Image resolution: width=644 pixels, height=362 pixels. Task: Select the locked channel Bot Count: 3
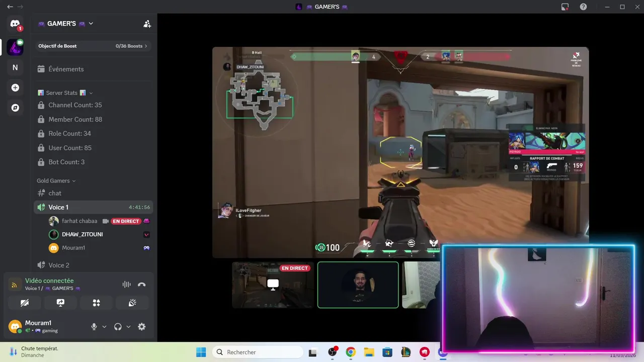93,162
